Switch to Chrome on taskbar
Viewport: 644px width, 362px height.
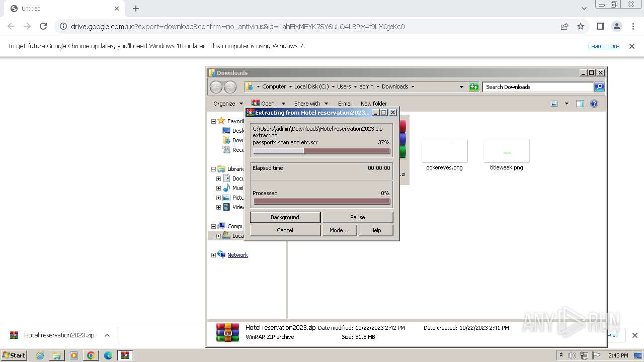(x=91, y=355)
